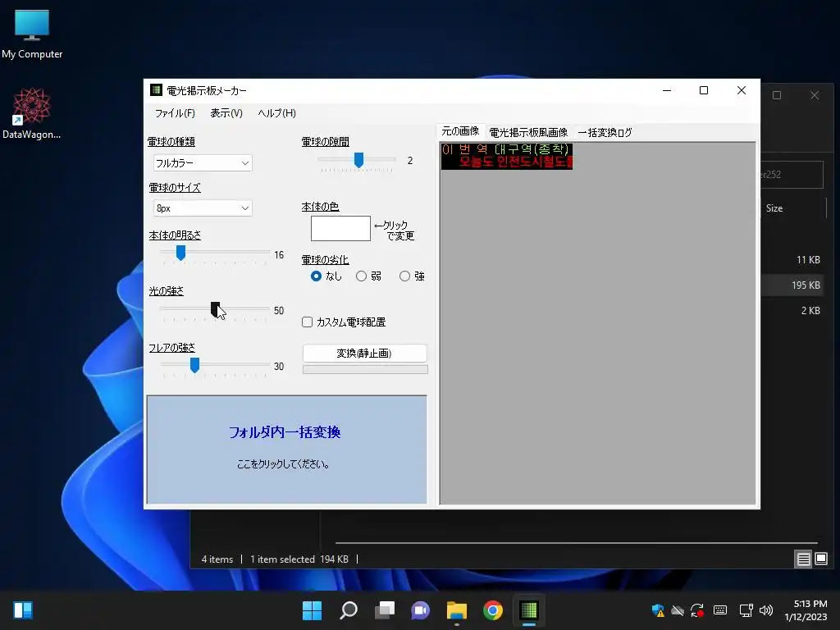Open taskbar Search

click(x=348, y=610)
